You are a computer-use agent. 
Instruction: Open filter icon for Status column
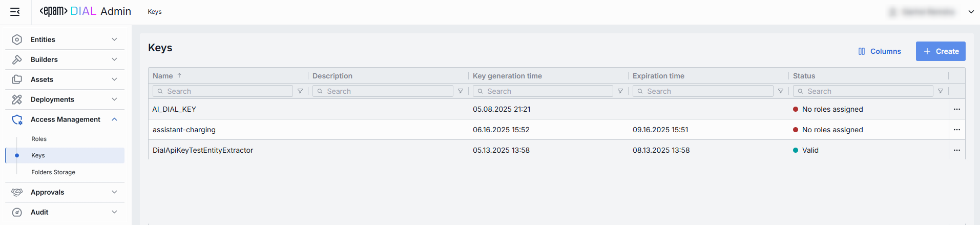pyautogui.click(x=941, y=91)
